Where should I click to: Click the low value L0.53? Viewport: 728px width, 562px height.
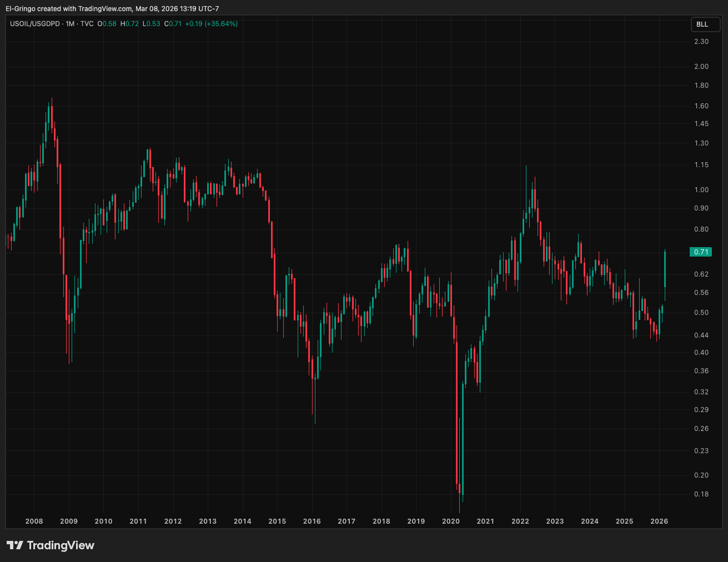(151, 24)
